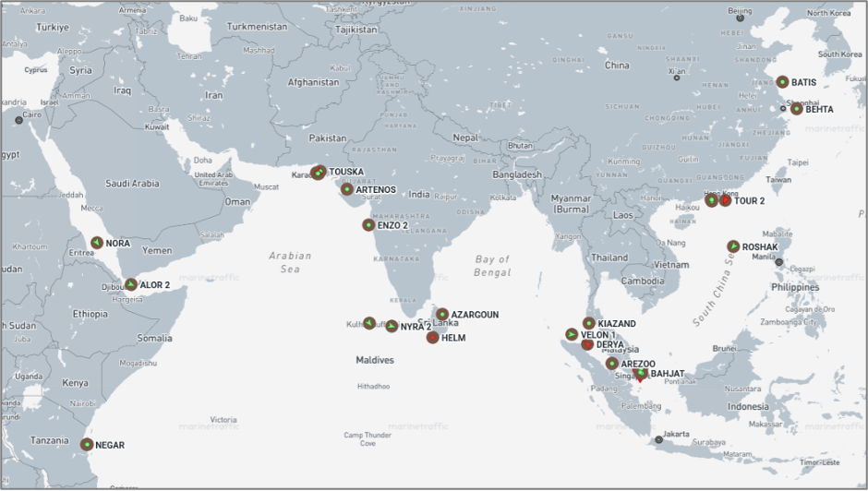The image size is (868, 491).
Task: Click the 'Bay of Bengal' label
Action: point(493,266)
